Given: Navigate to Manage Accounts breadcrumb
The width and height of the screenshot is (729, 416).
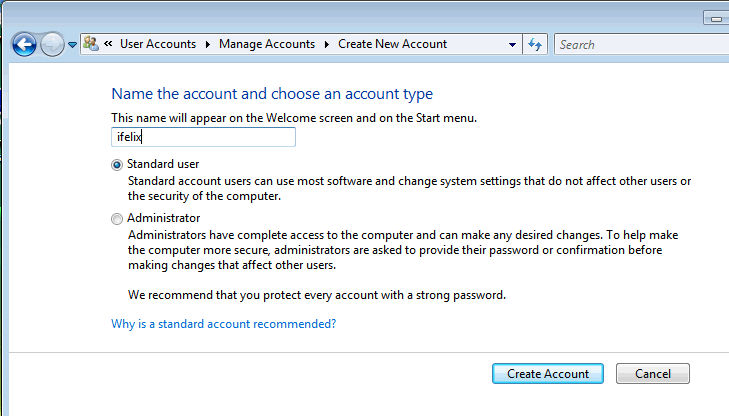Looking at the screenshot, I should click(266, 44).
